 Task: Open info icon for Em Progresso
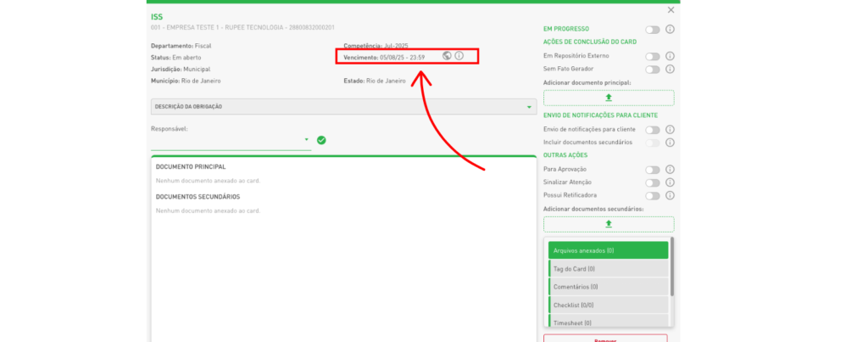tap(670, 30)
